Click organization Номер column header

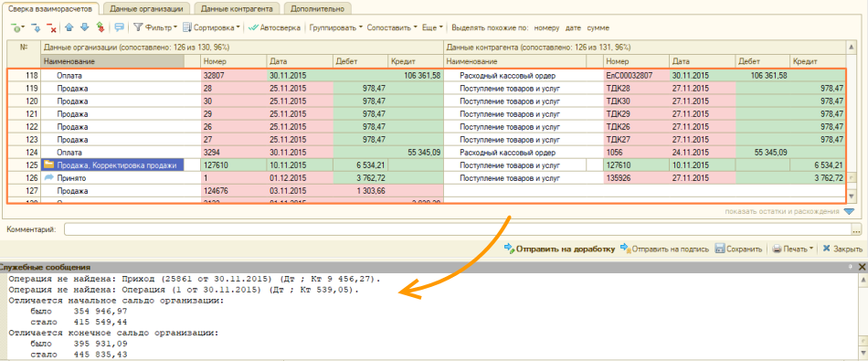pyautogui.click(x=234, y=61)
